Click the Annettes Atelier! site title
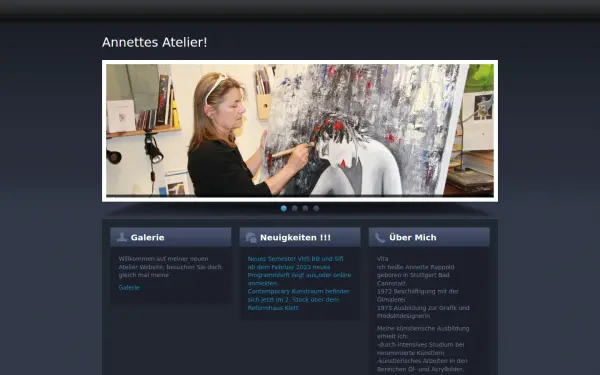600x375 pixels. 154,42
